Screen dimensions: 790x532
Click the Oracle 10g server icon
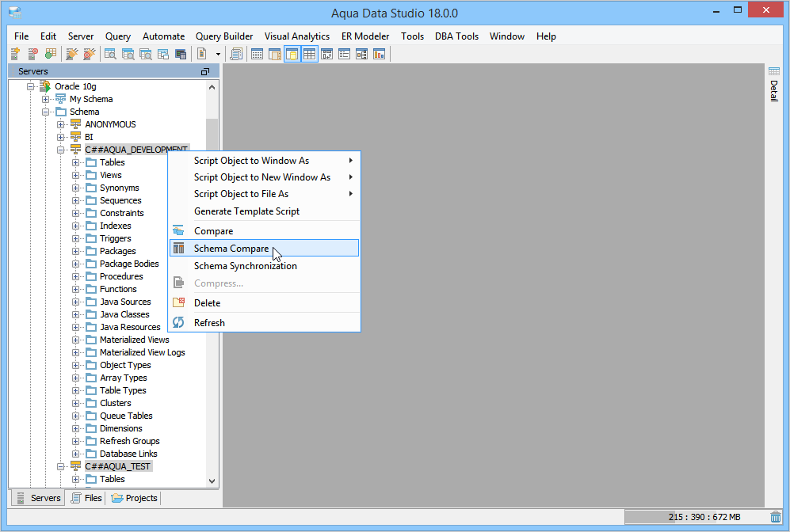[x=45, y=86]
